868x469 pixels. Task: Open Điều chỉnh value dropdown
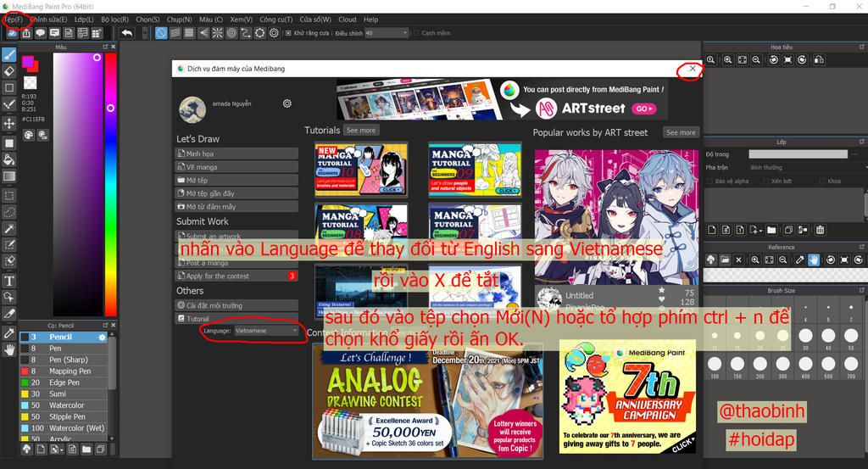387,33
